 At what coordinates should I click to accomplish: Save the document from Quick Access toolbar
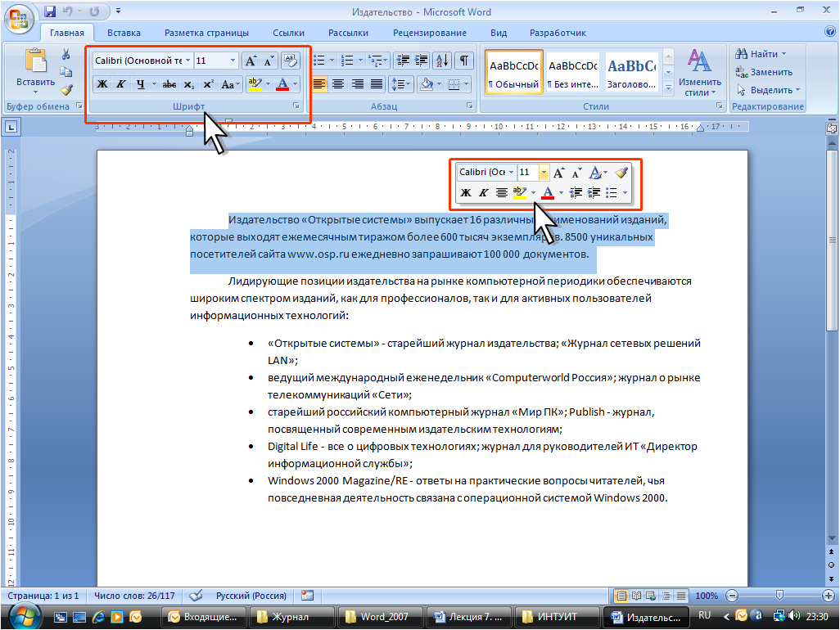coord(50,11)
